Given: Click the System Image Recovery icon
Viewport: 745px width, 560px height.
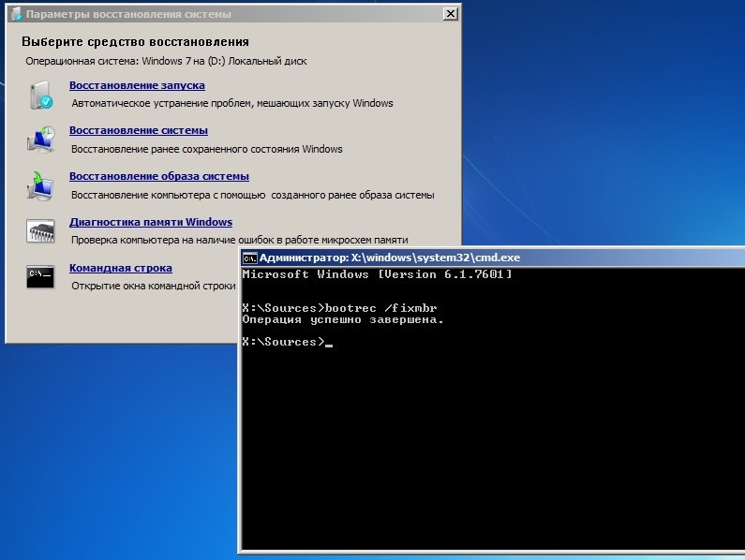Looking at the screenshot, I should (x=41, y=185).
